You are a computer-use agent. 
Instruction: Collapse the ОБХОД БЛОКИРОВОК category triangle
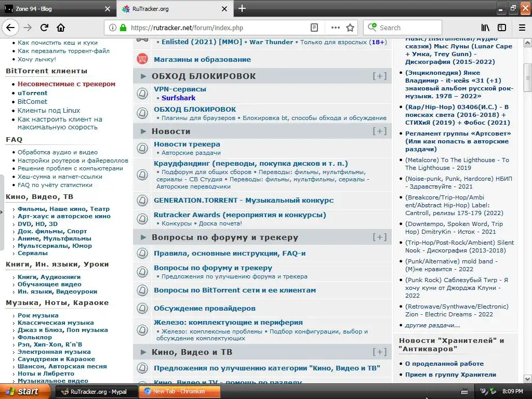143,76
